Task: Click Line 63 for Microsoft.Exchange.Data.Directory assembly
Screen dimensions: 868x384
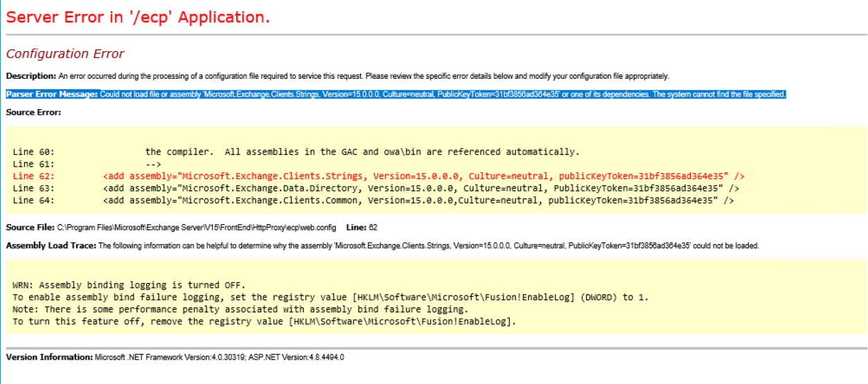Action: coord(376,188)
